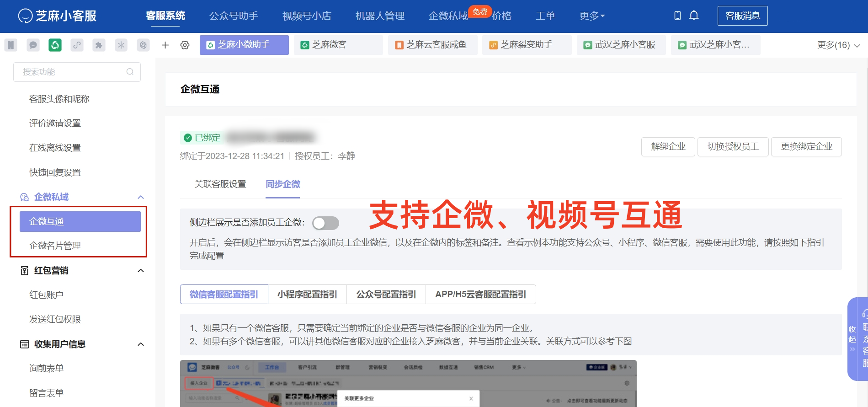Click the green 已绑定 checkmark icon
Image resolution: width=868 pixels, height=407 pixels.
188,138
